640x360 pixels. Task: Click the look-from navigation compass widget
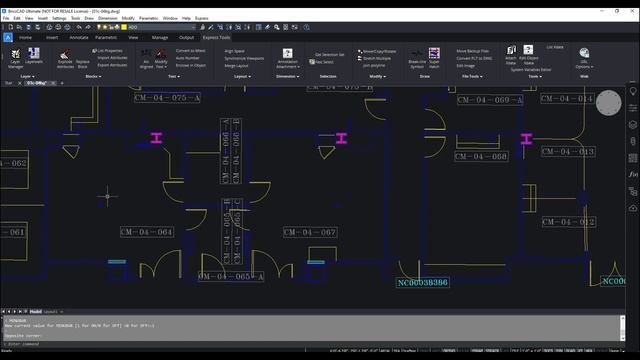[609, 103]
